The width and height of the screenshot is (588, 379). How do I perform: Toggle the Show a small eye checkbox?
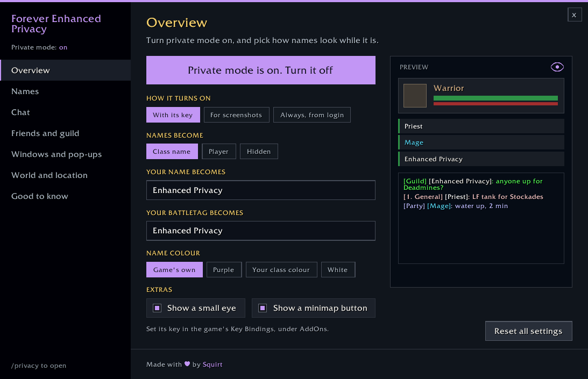point(157,308)
